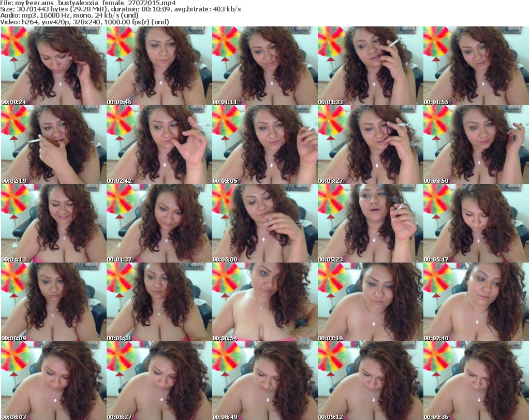Click the 'Audio: mp3, 16000 Hz' line
Viewport: 530px width, 420px height.
pos(69,15)
